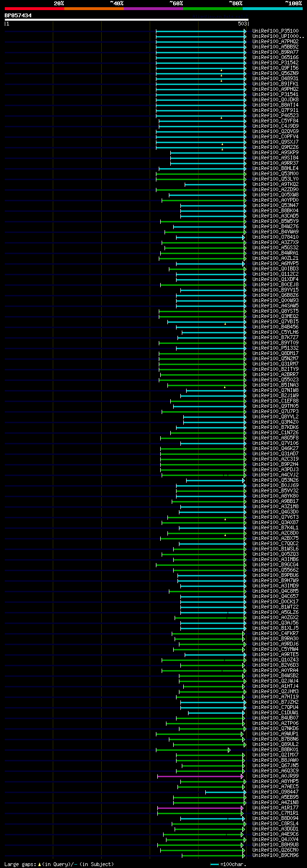Click the cyan alignment bar for UniRef100_O78410

(210, 237)
